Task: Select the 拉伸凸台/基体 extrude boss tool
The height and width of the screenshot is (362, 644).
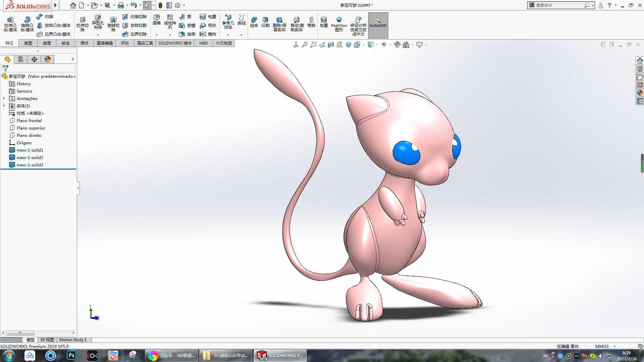Action: point(10,24)
